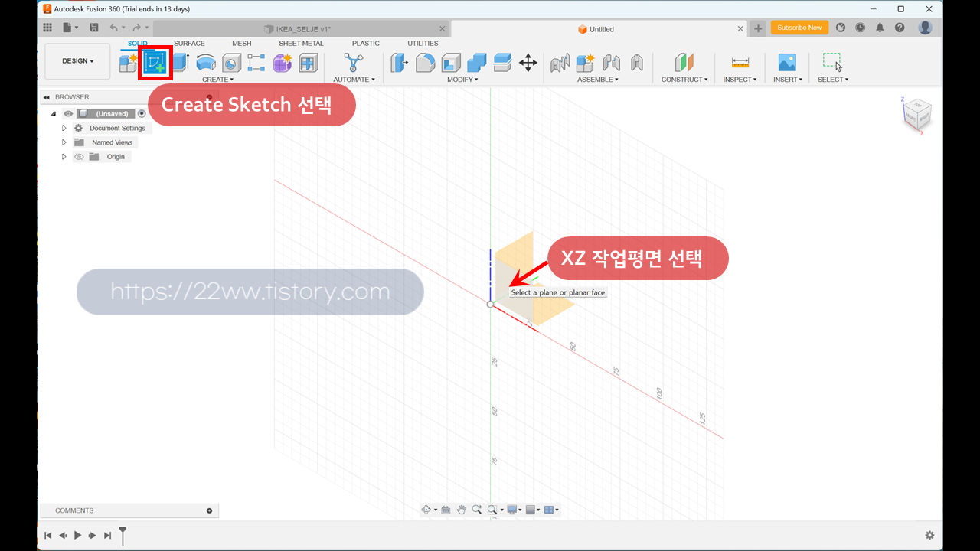Open the CONSTRUCT dropdown menu
The height and width of the screenshot is (551, 980).
(x=684, y=80)
